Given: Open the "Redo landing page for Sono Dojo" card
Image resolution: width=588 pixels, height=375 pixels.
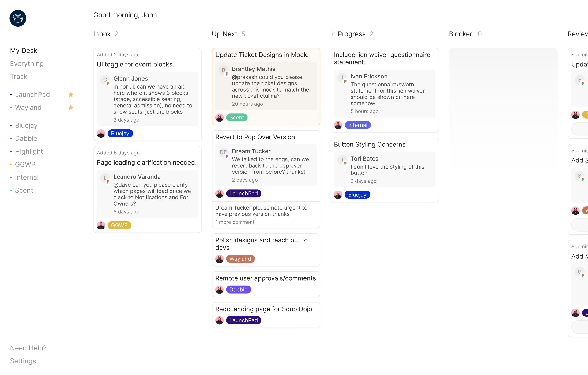Looking at the screenshot, I should pos(263,309).
